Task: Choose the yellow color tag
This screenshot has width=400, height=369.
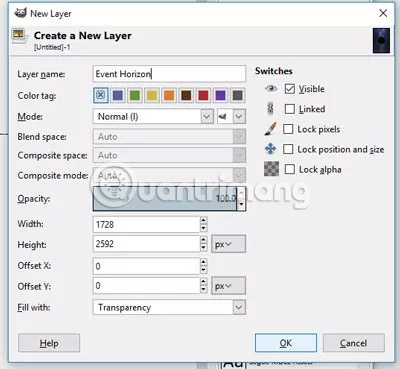Action: pyautogui.click(x=152, y=96)
